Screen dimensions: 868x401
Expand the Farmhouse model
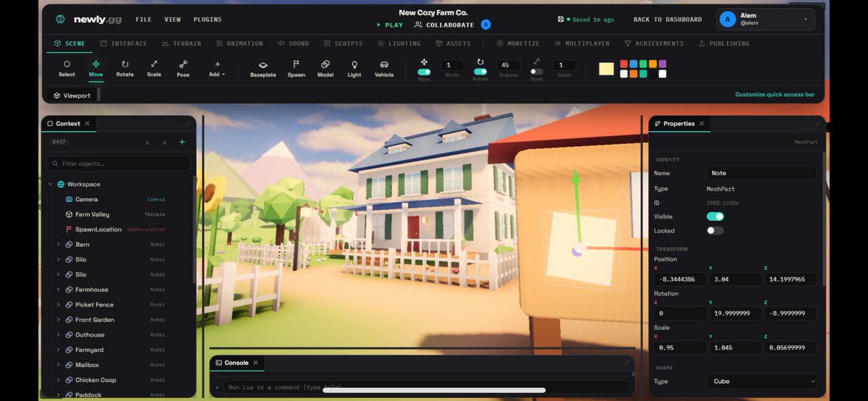pos(59,290)
